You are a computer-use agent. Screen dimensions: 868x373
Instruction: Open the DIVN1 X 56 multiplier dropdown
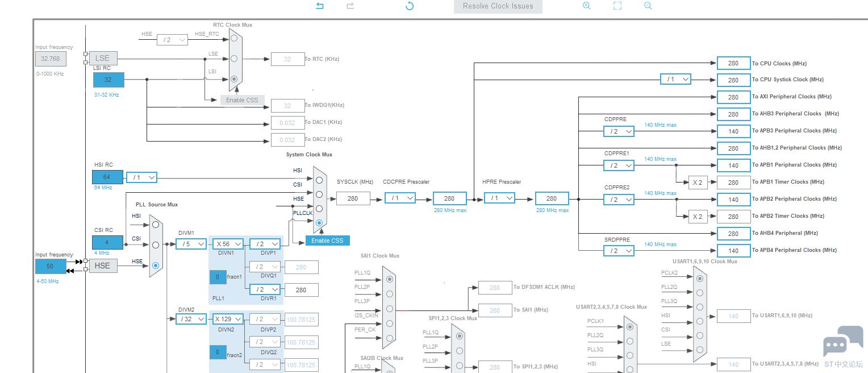point(229,244)
